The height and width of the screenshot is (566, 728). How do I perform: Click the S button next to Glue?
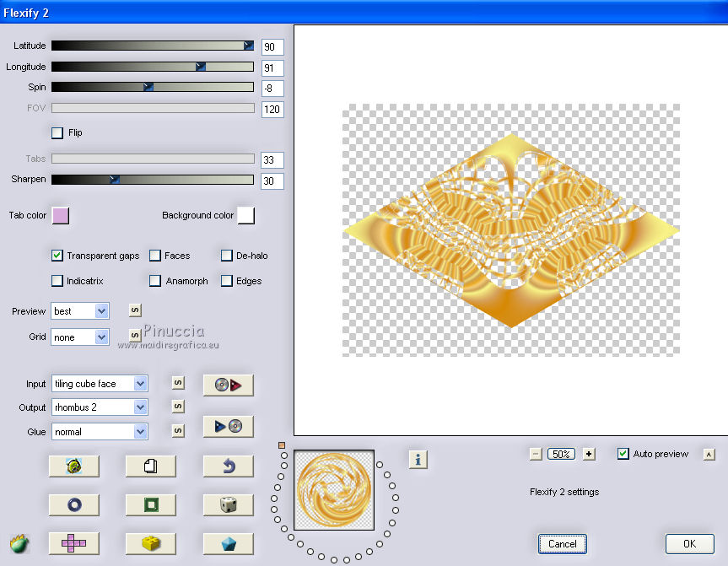(x=178, y=431)
